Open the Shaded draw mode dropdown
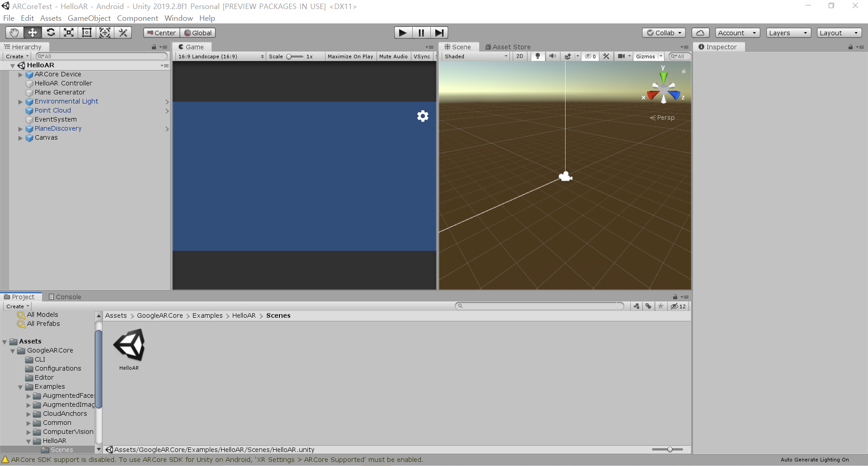Screen dimensions: 868x466 coord(476,56)
